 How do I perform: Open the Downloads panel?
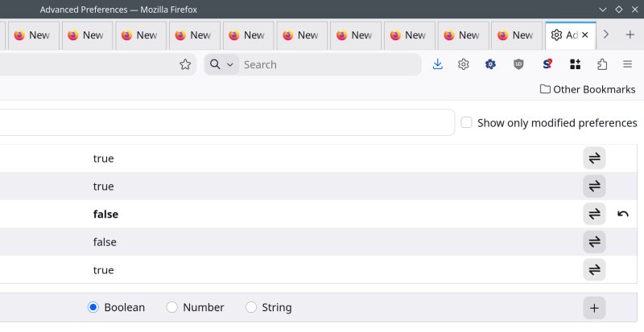pyautogui.click(x=438, y=64)
